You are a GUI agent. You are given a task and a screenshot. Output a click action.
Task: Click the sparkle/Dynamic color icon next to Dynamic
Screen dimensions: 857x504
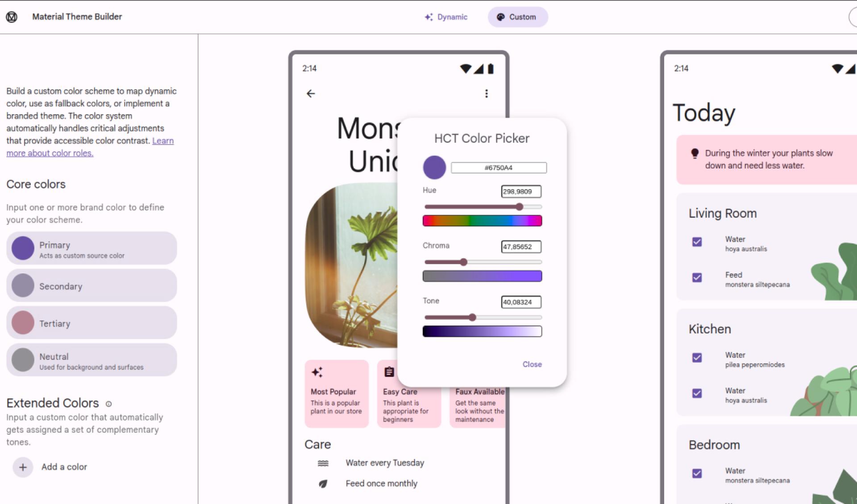point(428,17)
